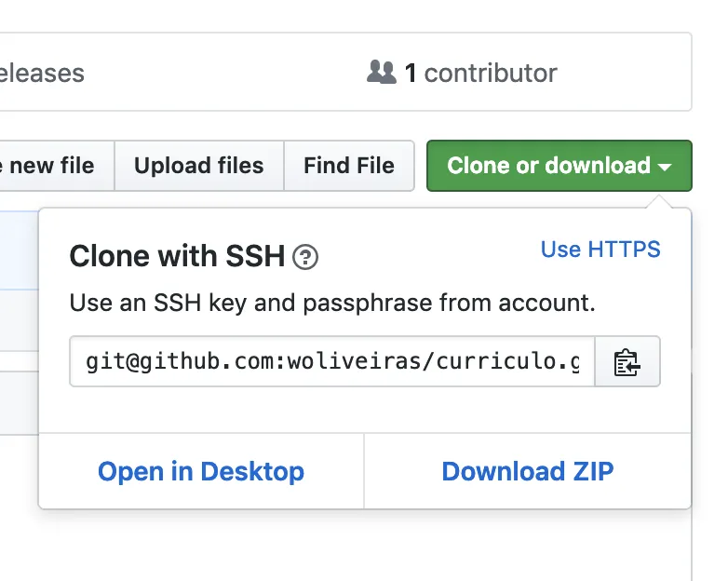Click the SSH key and passphrase description
The width and height of the screenshot is (728, 581).
(x=332, y=303)
